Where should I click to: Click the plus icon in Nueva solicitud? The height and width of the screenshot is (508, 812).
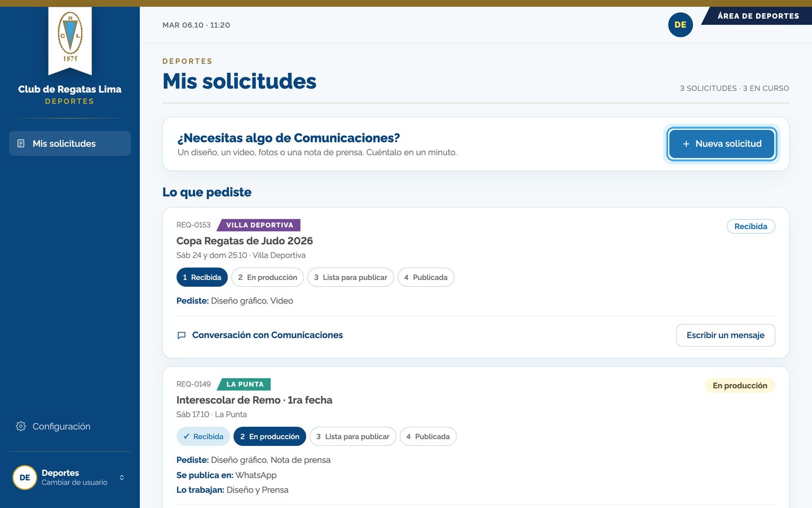click(686, 144)
